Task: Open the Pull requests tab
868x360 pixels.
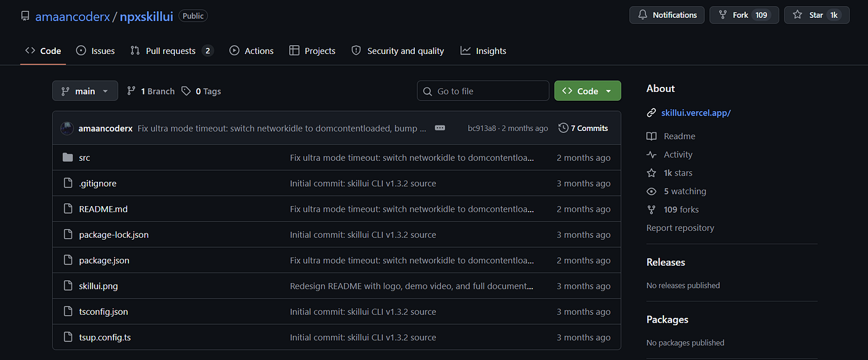Action: 172,51
